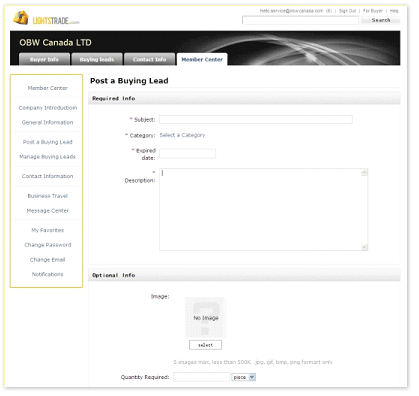
Task: Click the top search input field
Action: [300, 20]
